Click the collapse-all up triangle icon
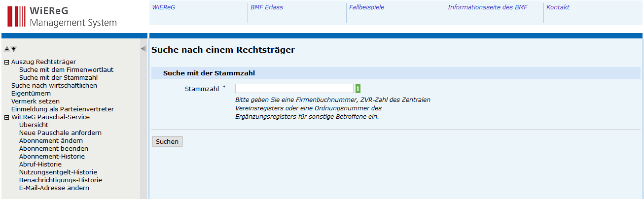 [7, 49]
